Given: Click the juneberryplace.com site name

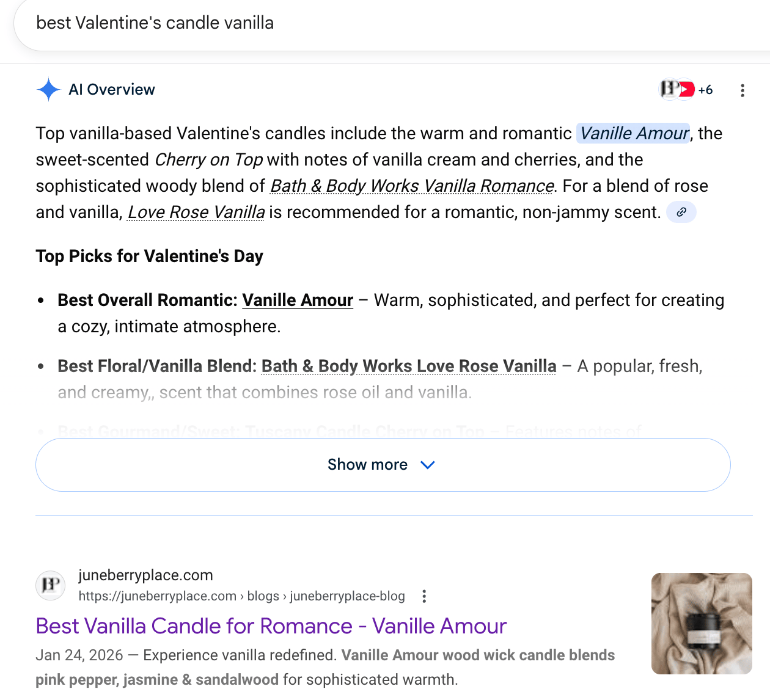Looking at the screenshot, I should point(145,575).
